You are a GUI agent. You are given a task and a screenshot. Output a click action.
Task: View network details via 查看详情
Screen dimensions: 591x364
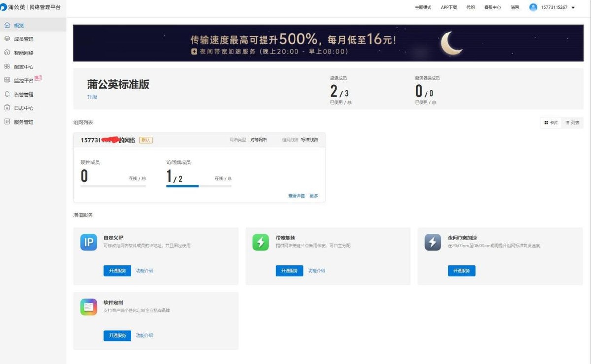point(293,195)
